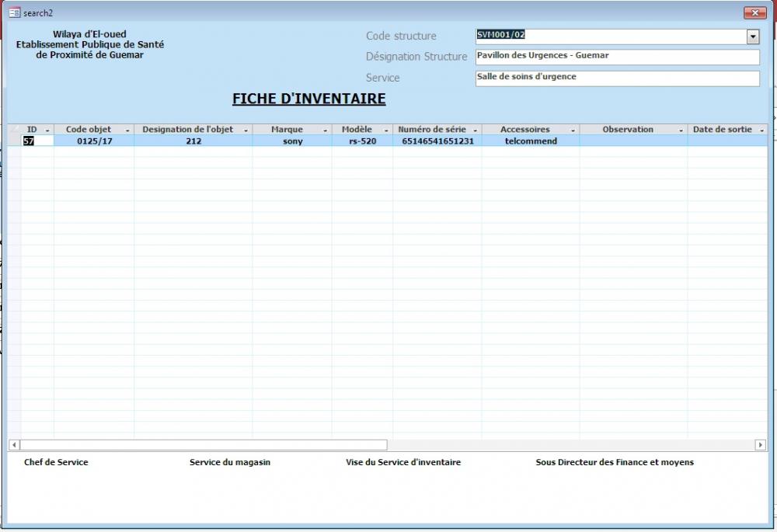Click the row selector for record 57
Viewport: 777px width, 532px height.
pyautogui.click(x=14, y=141)
